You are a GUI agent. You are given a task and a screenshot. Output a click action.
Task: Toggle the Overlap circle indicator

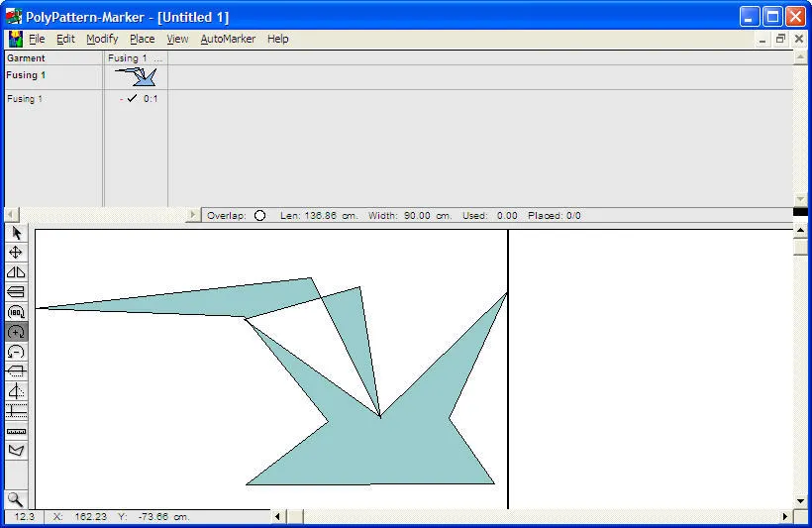click(x=259, y=215)
